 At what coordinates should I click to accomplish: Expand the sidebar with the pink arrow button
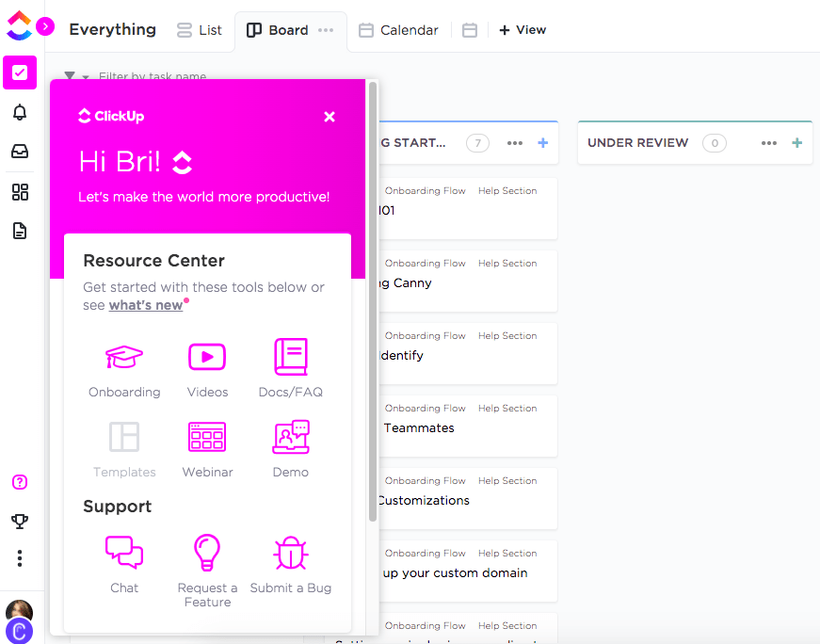point(45,25)
